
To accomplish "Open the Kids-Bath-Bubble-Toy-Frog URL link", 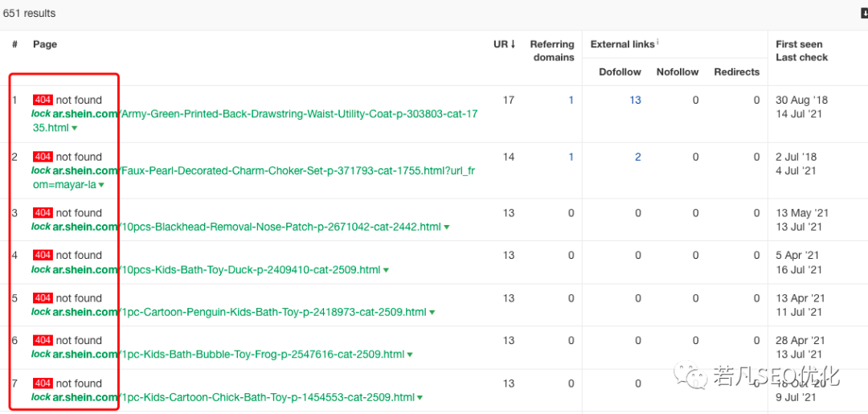I will (261, 355).
